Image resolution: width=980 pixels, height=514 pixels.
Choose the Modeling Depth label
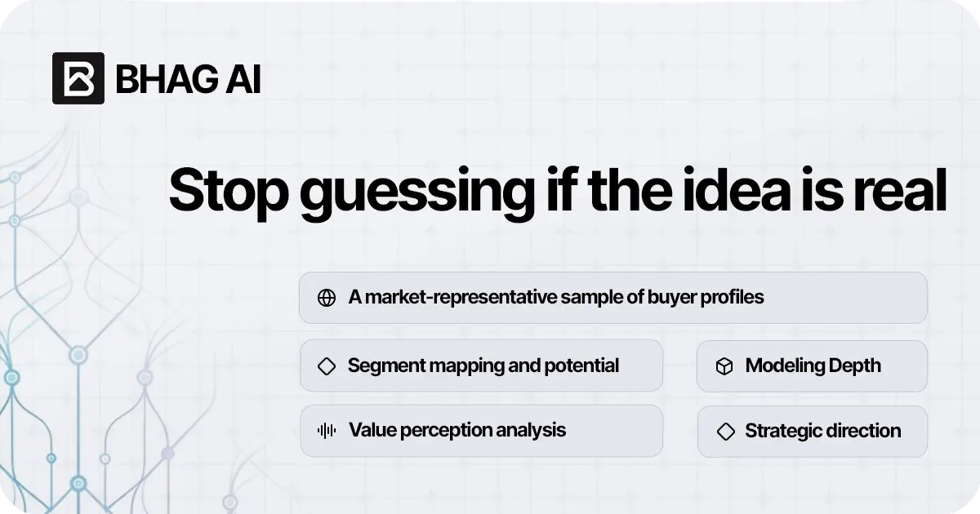[x=813, y=366]
